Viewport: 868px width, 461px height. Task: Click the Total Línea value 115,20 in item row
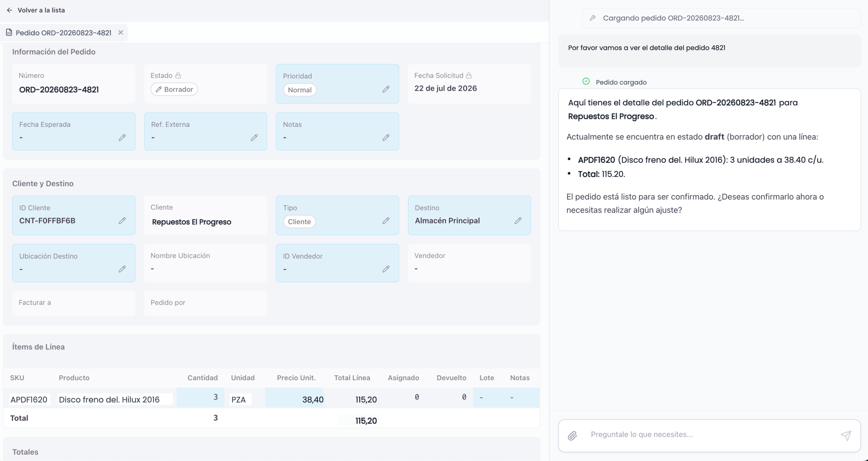tap(366, 400)
